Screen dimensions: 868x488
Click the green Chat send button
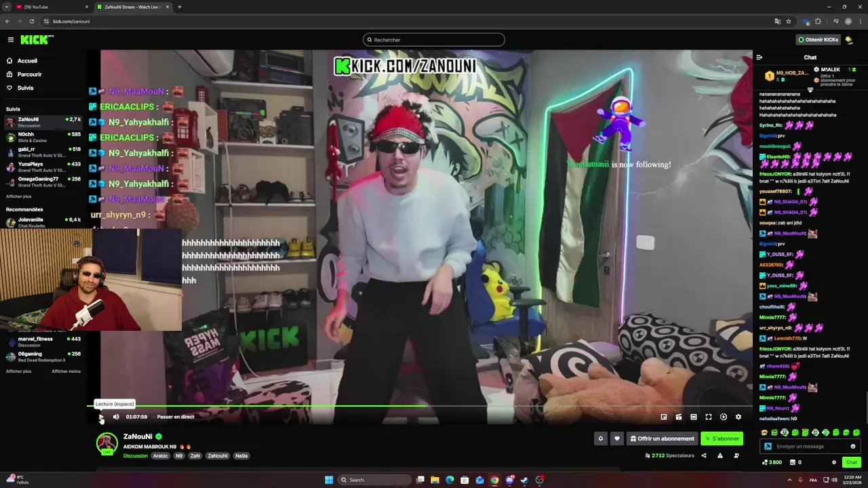(852, 462)
